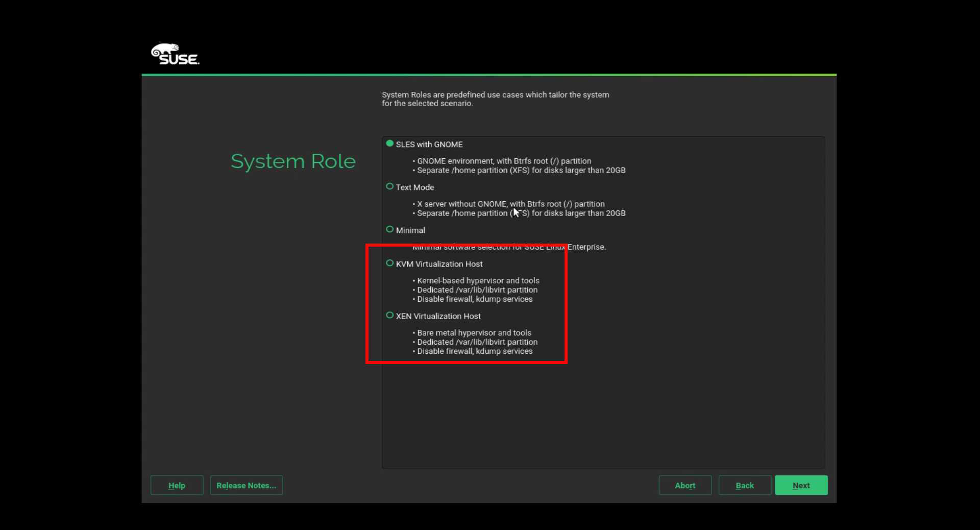Select the SLES with GNOME radio button
This screenshot has width=980, height=530.
pyautogui.click(x=390, y=144)
